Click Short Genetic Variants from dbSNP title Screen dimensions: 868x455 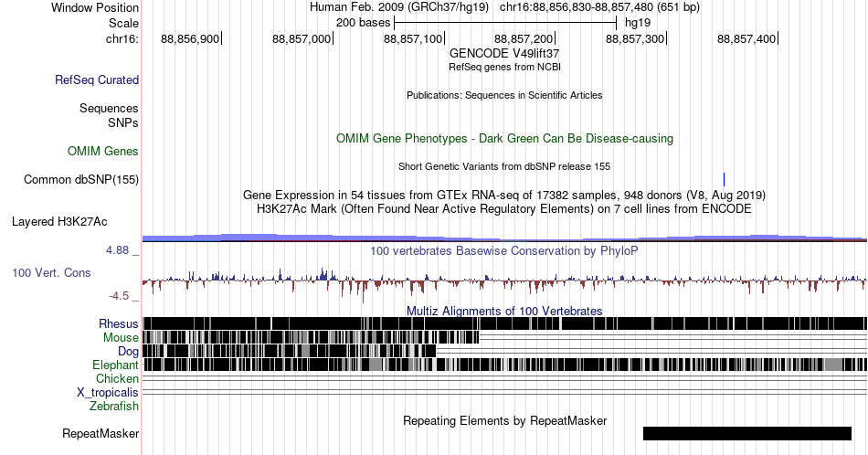click(x=504, y=166)
